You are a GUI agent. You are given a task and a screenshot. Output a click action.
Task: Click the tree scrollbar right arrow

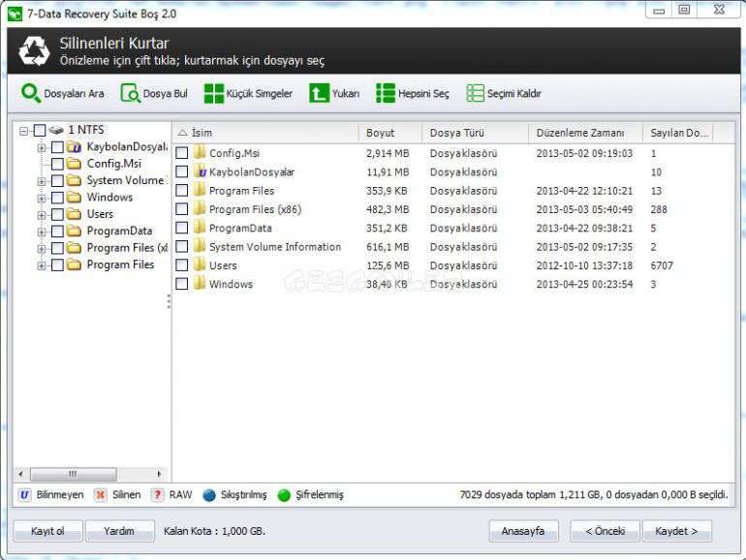click(x=159, y=474)
